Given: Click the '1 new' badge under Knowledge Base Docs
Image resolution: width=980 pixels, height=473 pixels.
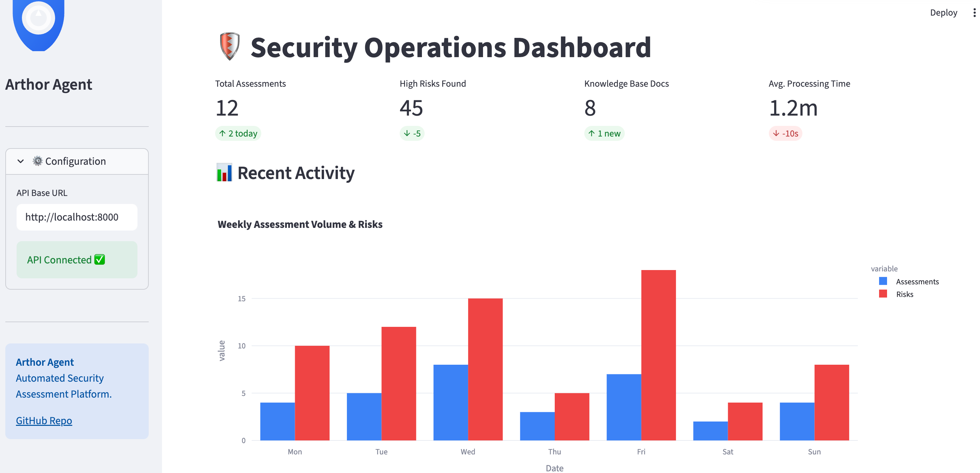Looking at the screenshot, I should tap(604, 134).
